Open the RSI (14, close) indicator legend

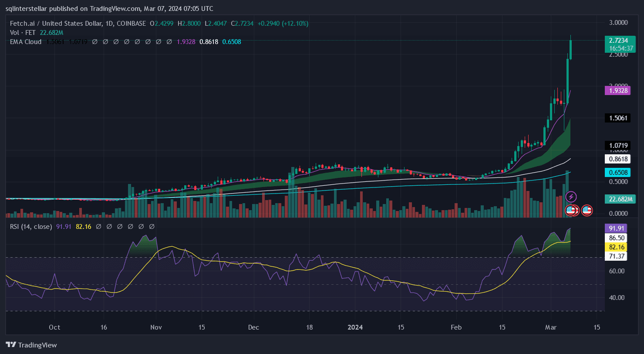click(31, 227)
